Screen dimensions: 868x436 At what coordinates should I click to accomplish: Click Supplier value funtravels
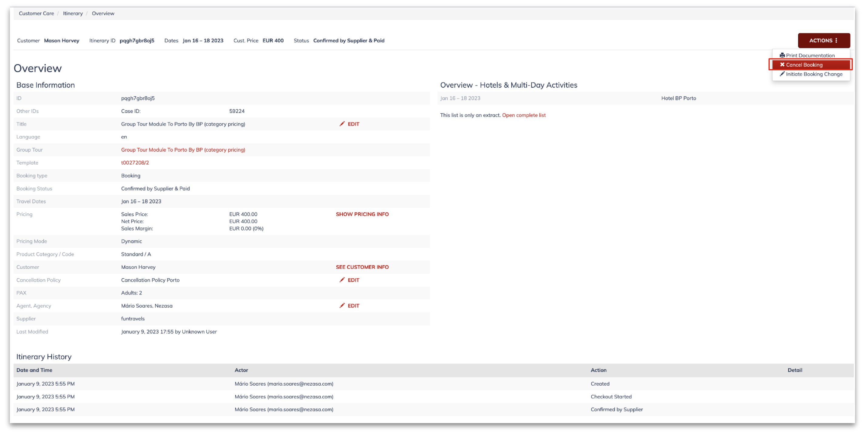[133, 319]
